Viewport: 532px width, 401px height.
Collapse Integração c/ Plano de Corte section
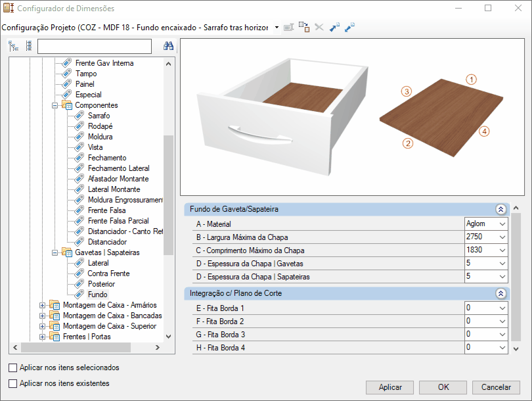tap(500, 293)
